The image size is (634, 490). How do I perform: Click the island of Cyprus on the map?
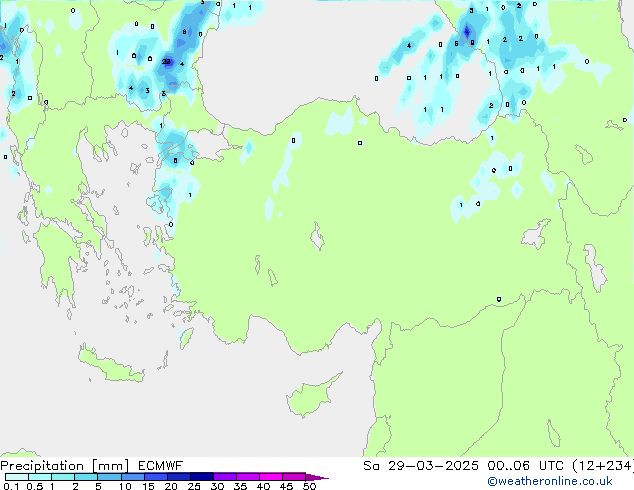tap(311, 396)
